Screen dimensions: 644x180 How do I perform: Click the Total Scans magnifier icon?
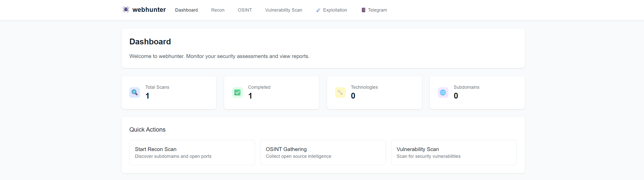pos(135,93)
